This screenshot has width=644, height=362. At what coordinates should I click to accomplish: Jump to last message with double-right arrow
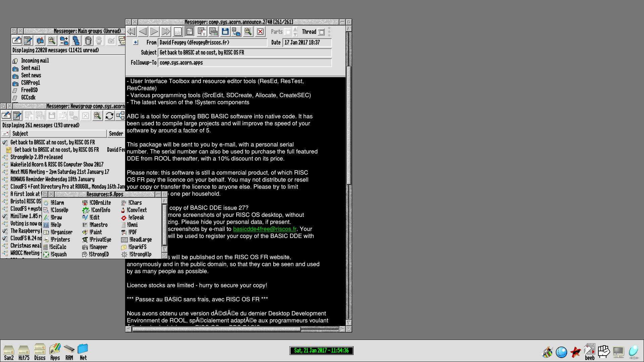(x=166, y=32)
